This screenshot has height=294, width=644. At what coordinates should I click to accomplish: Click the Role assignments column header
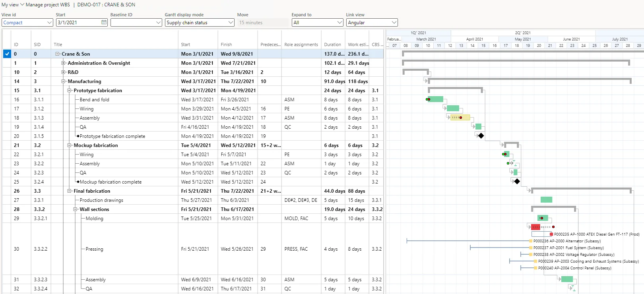(x=301, y=44)
